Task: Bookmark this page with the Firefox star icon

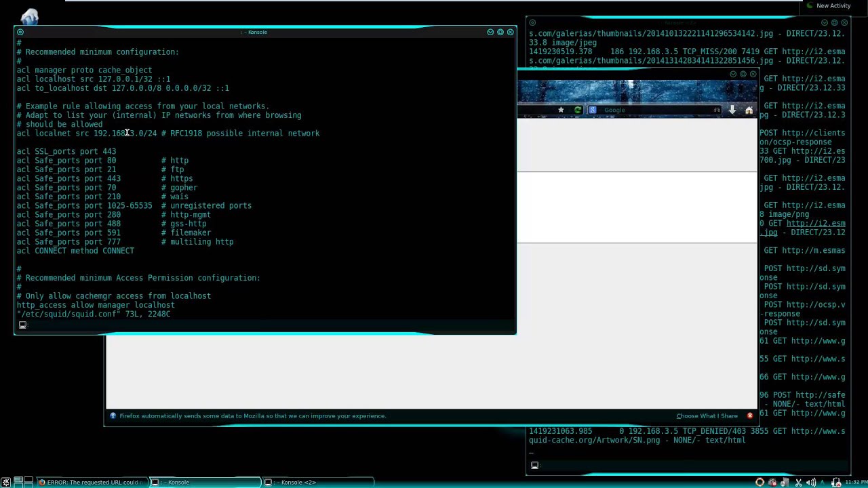Action: coord(561,110)
